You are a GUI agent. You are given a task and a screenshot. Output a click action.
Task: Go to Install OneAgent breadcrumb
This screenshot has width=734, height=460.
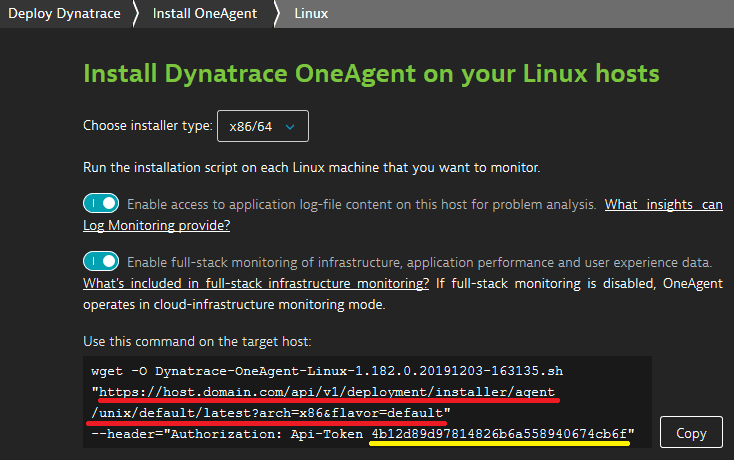(205, 14)
